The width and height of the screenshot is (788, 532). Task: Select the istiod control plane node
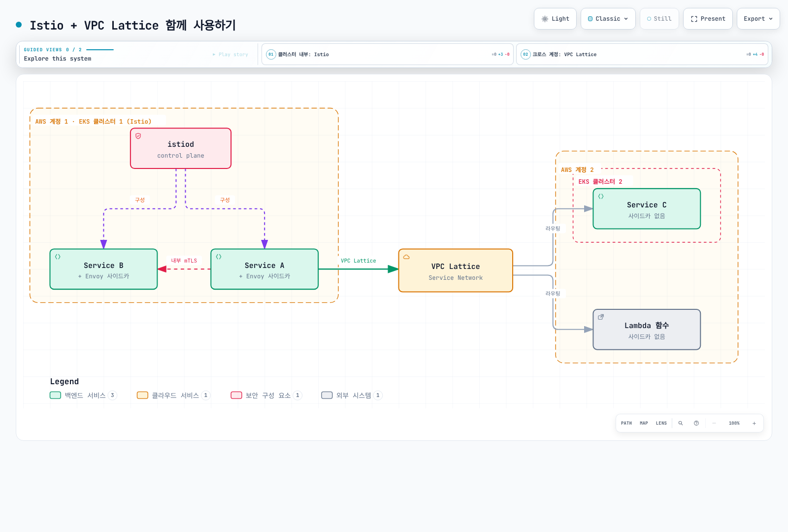tap(181, 148)
